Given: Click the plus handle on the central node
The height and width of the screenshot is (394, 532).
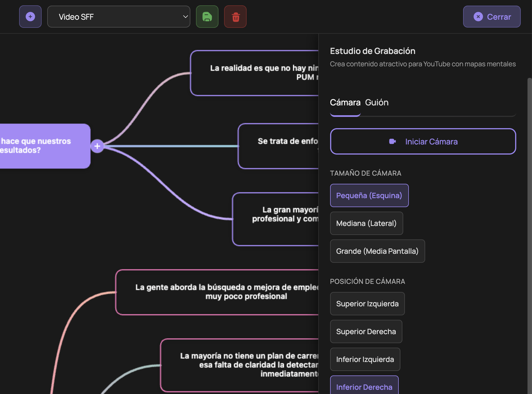Looking at the screenshot, I should click(x=97, y=146).
